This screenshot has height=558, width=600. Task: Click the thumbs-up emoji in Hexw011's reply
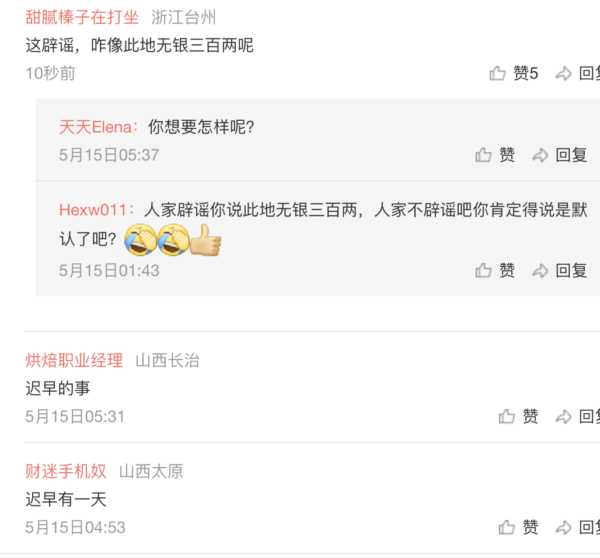pyautogui.click(x=206, y=240)
